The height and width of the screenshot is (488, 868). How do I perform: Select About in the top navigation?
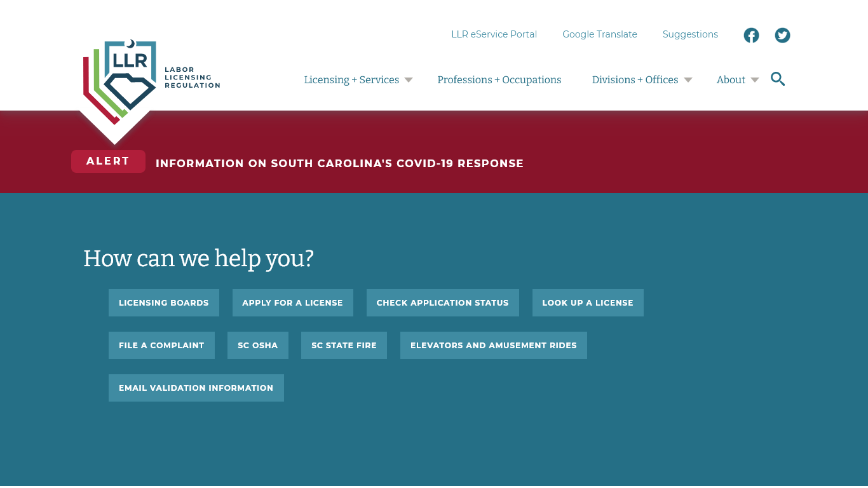731,79
